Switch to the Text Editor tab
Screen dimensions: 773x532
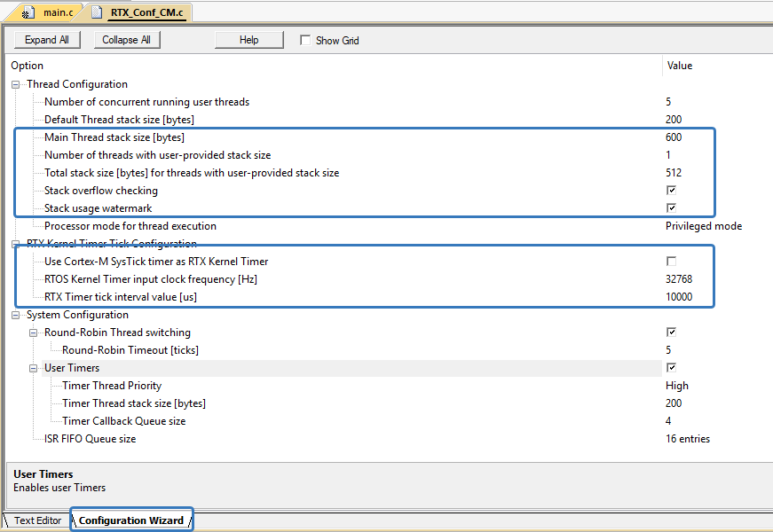click(x=37, y=520)
